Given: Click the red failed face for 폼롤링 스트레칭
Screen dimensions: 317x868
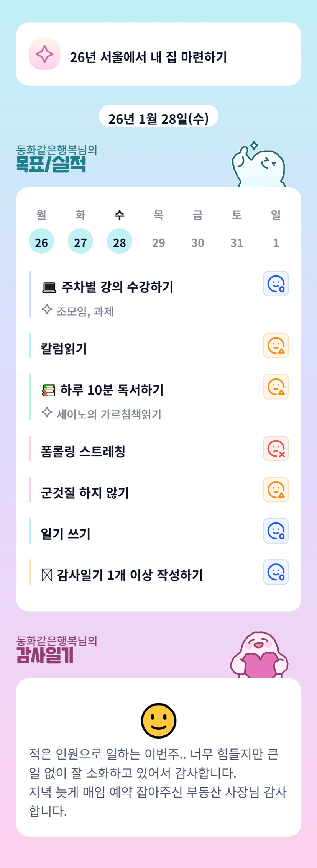Looking at the screenshot, I should 276,448.
